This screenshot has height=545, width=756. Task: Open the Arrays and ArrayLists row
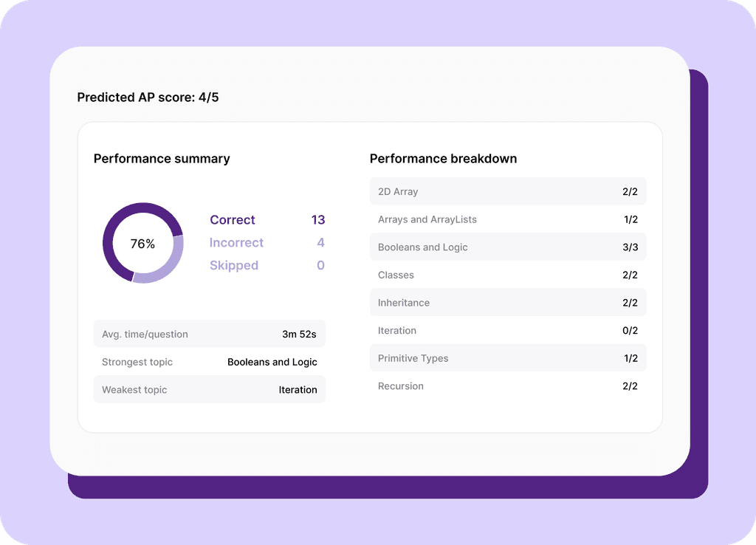pos(507,219)
